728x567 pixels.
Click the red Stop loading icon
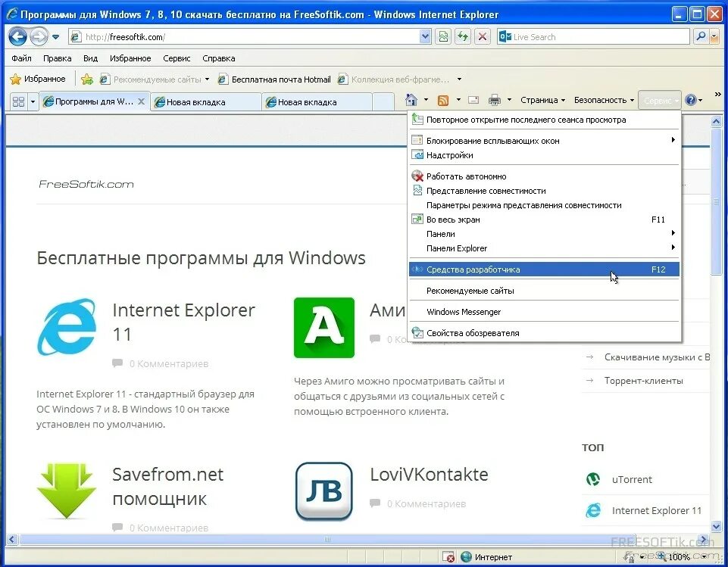(483, 36)
